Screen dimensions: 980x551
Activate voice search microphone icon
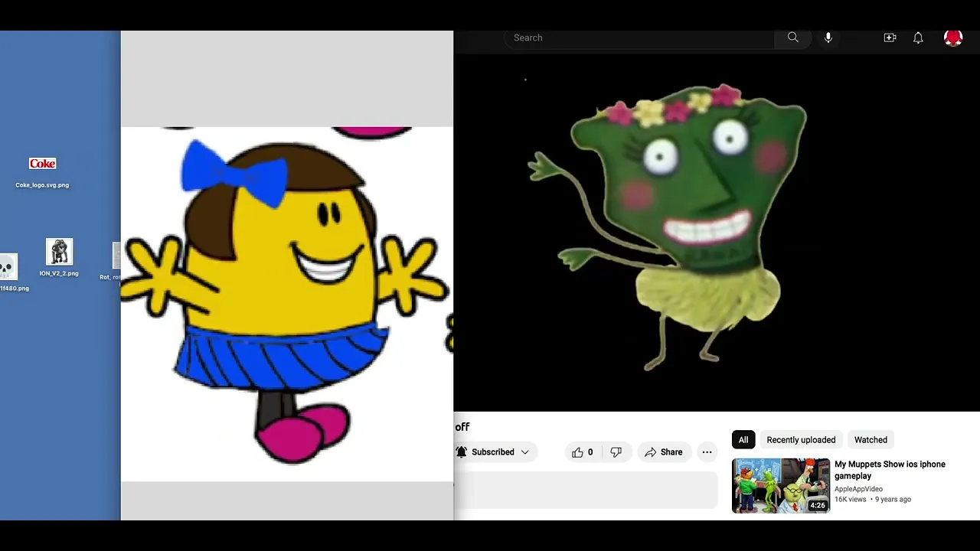[828, 37]
